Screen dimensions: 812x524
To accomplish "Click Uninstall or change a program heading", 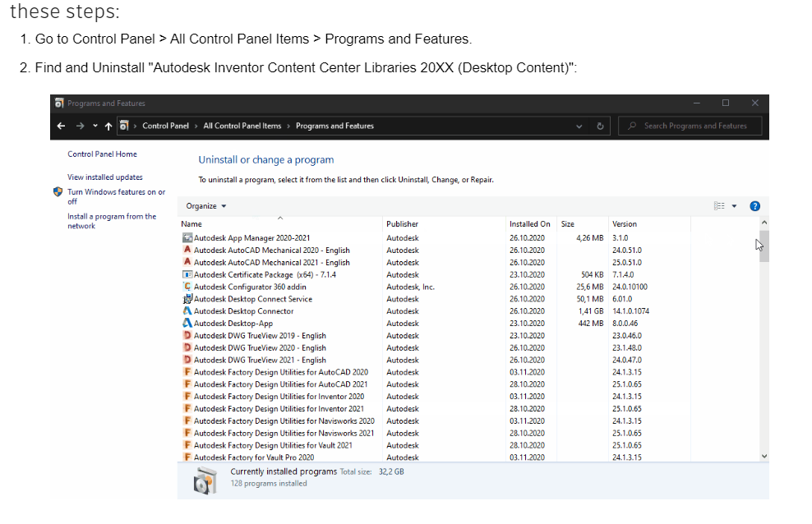I will pyautogui.click(x=266, y=160).
